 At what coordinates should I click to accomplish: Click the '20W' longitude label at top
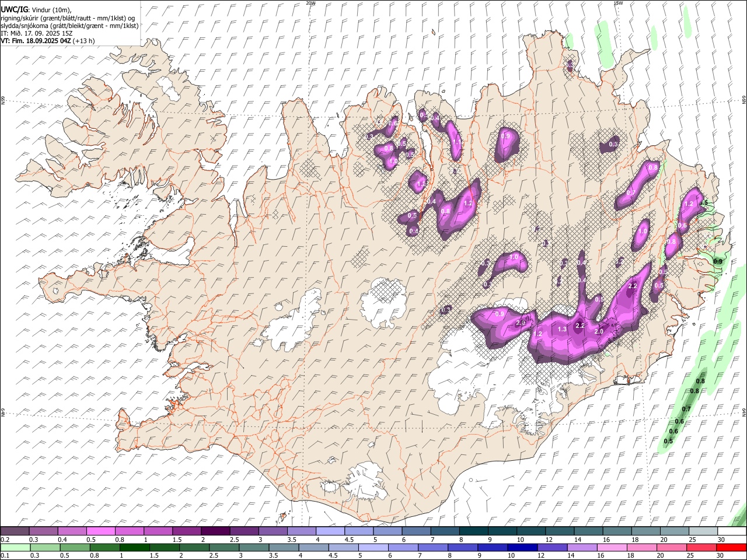tap(310, 3)
